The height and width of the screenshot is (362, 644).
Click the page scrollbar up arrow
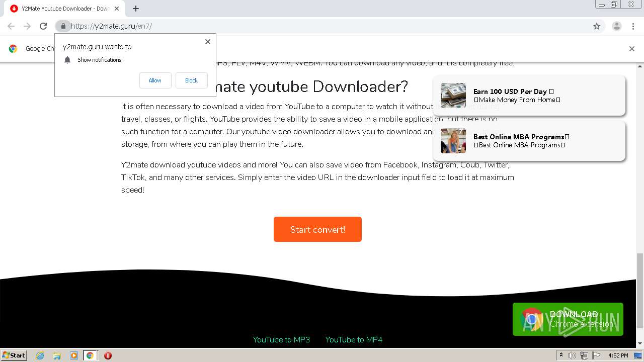tap(640, 66)
